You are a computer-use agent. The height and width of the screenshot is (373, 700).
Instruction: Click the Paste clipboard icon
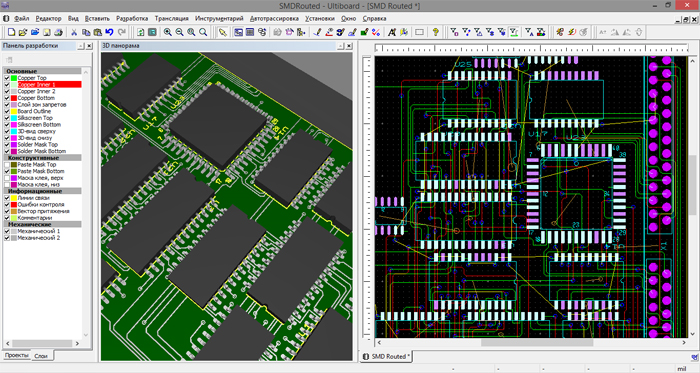(97, 32)
